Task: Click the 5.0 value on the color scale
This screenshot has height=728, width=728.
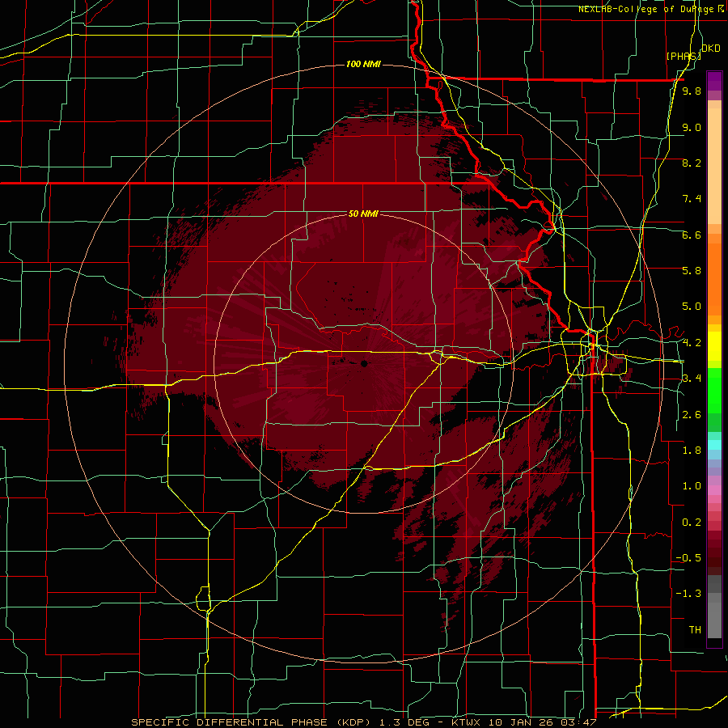Action: [692, 307]
